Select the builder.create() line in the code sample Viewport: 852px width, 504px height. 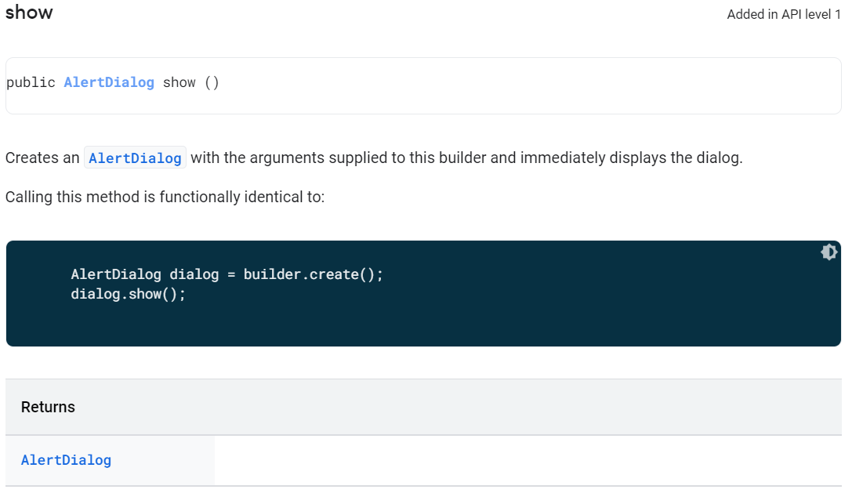(227, 274)
